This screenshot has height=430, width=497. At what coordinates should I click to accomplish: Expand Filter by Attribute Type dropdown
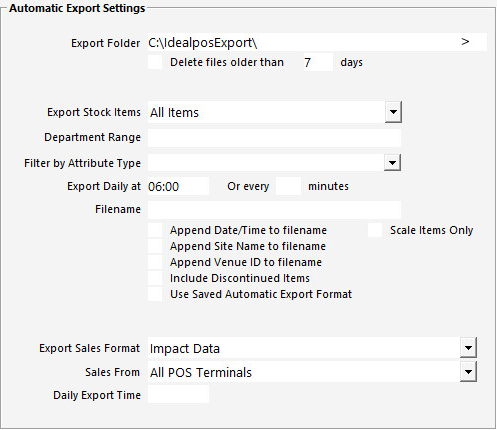[x=392, y=162]
